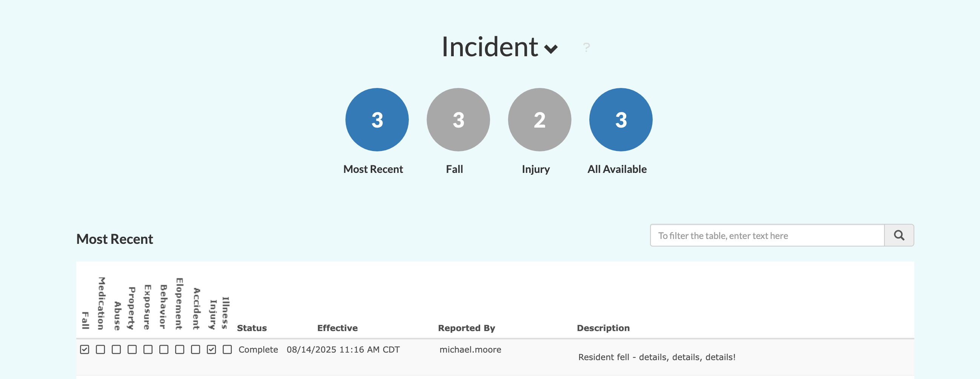Focus the table filter text field
This screenshot has height=379, width=980.
click(x=767, y=236)
